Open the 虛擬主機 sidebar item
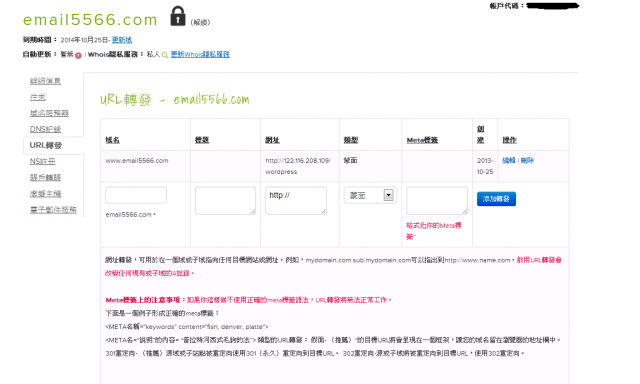Image resolution: width=640 pixels, height=384 pixels. [x=45, y=193]
